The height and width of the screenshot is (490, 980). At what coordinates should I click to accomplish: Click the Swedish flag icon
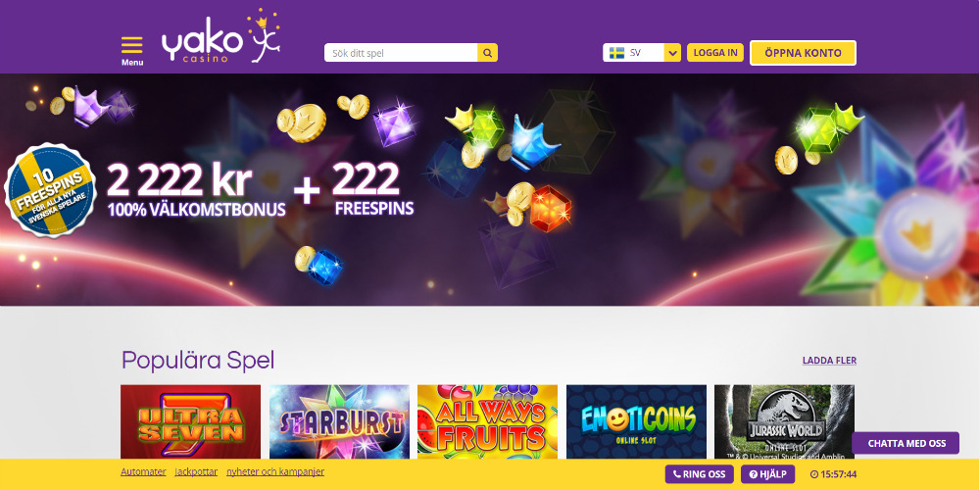[x=616, y=53]
